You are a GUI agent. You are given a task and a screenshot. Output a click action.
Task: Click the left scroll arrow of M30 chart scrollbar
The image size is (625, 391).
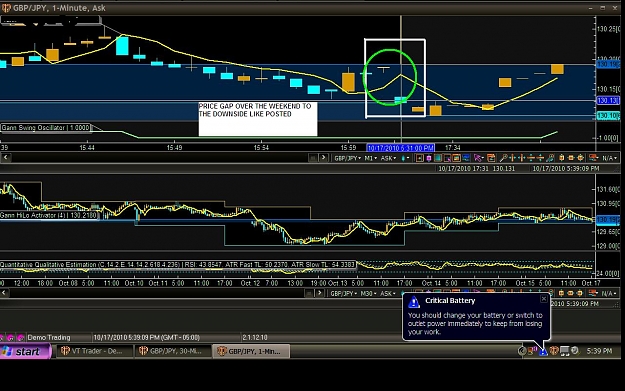4,293
